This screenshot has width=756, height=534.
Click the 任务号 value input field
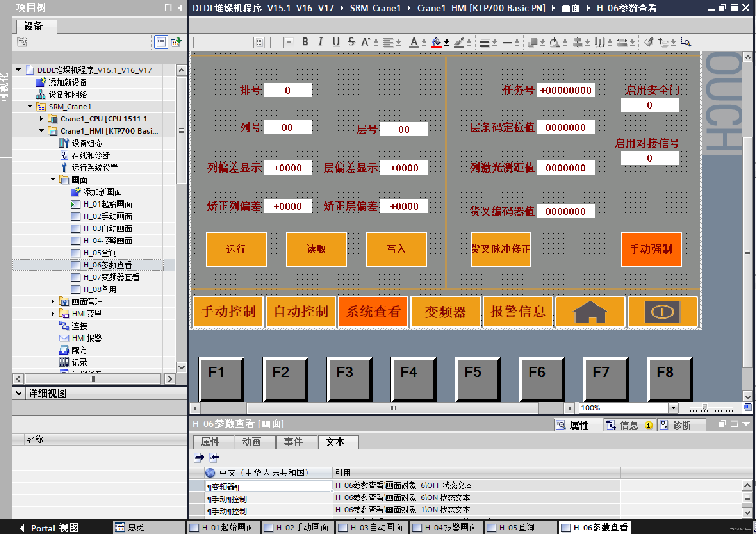(x=565, y=90)
